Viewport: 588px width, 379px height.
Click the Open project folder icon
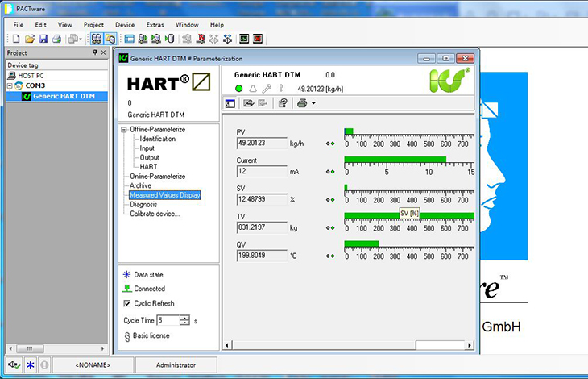(30, 39)
